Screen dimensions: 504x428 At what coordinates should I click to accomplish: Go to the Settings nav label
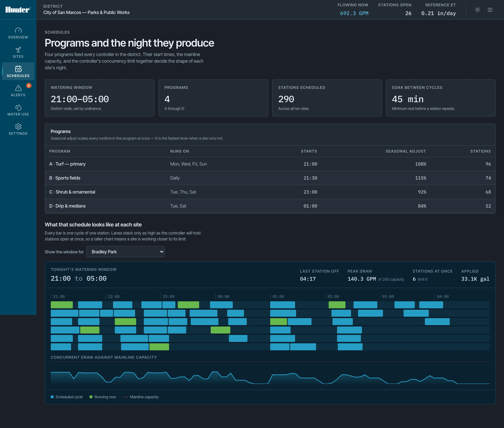tap(18, 134)
